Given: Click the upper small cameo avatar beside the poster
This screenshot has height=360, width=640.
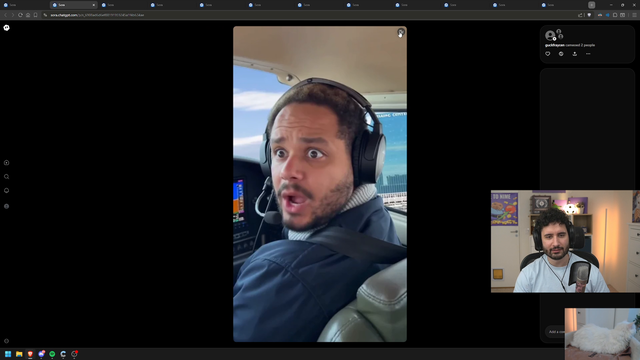Looking at the screenshot, I should tap(559, 31).
